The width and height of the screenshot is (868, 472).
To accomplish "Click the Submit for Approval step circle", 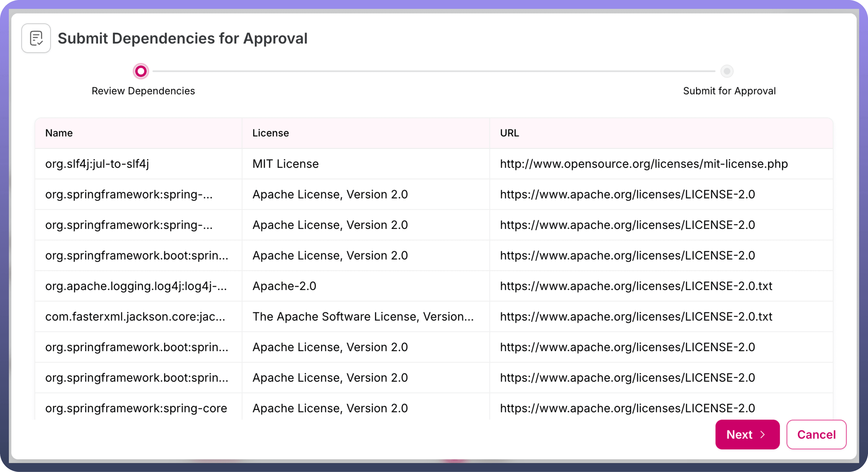I will [x=727, y=71].
